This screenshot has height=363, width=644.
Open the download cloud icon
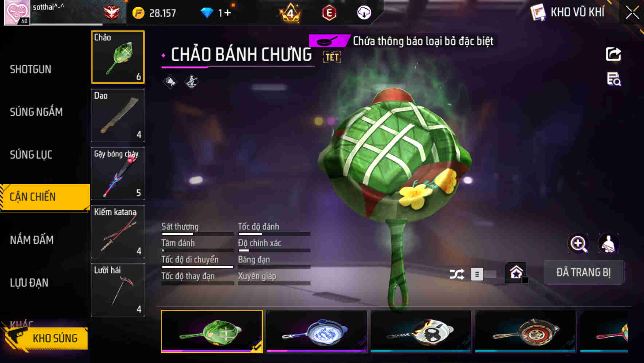click(364, 13)
